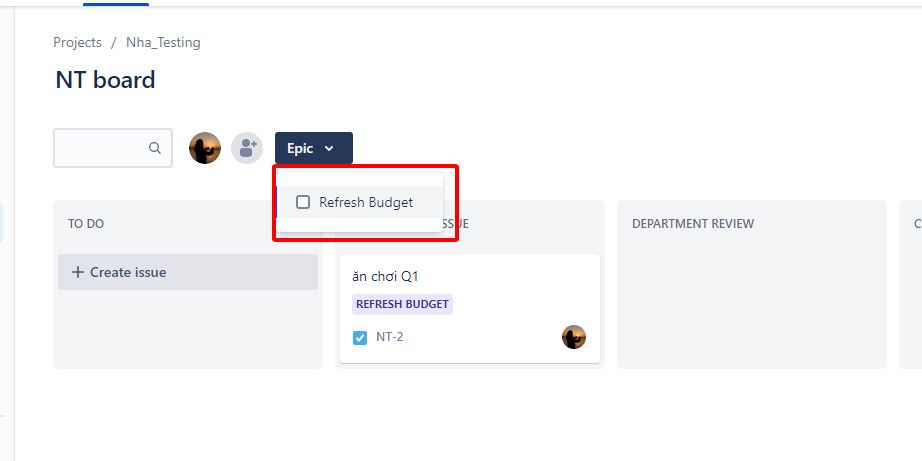This screenshot has height=461, width=922.
Task: Tick the Refresh Budget checkbox
Action: (303, 202)
